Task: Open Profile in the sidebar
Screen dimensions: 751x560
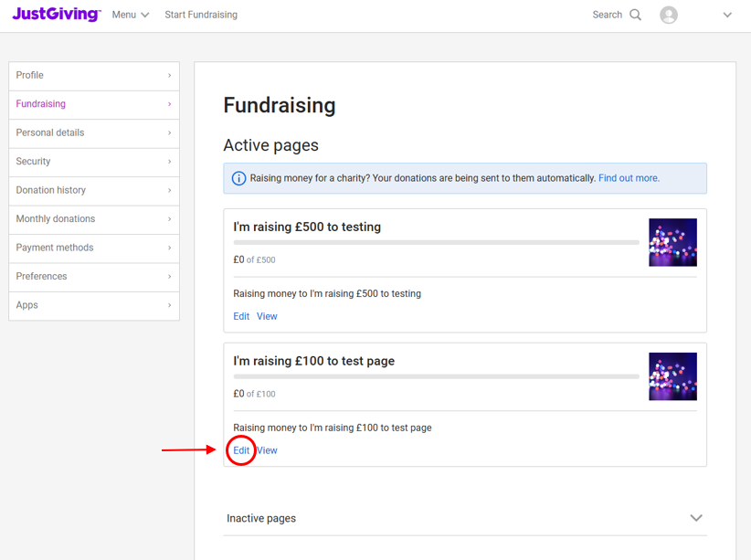Action: (x=94, y=76)
